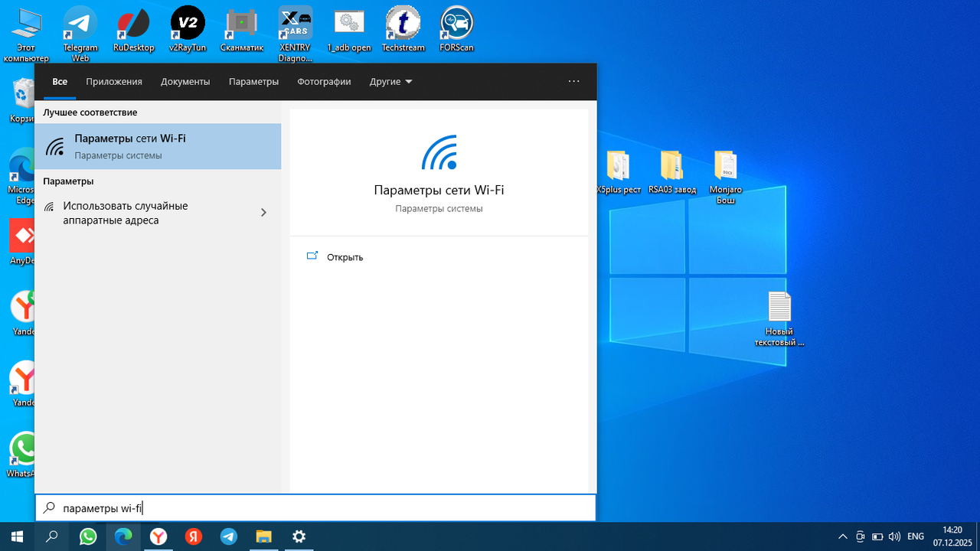This screenshot has height=551, width=980.
Task: Select the Этот компьютер desktop icon
Action: pos(26,34)
